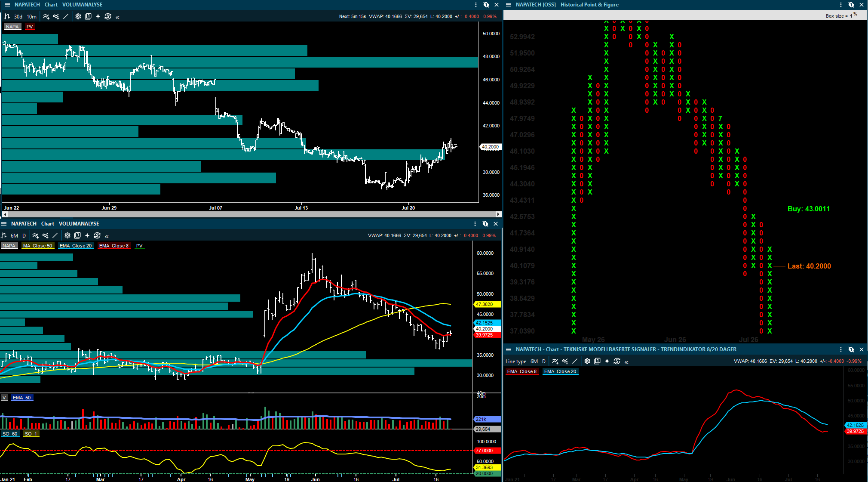The image size is (868, 482).
Task: Select trend line tool in TRENDINDIKATOR toolbar
Action: 575,361
